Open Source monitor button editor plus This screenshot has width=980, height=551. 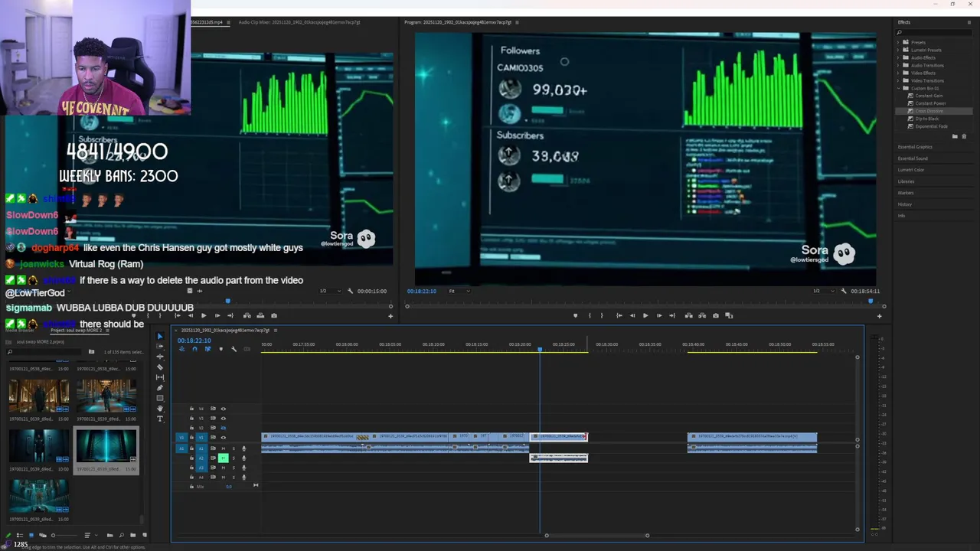click(x=390, y=315)
